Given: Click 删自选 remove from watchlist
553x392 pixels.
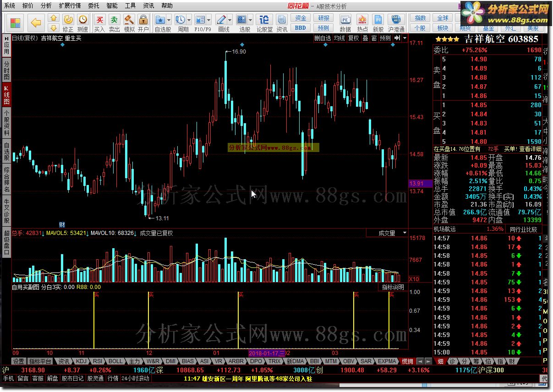Looking at the screenshot, I should [x=323, y=38].
